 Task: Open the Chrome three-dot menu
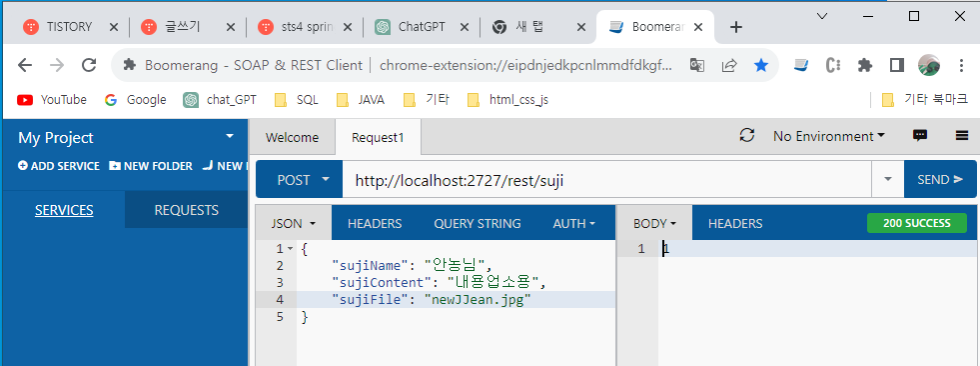pyautogui.click(x=961, y=65)
